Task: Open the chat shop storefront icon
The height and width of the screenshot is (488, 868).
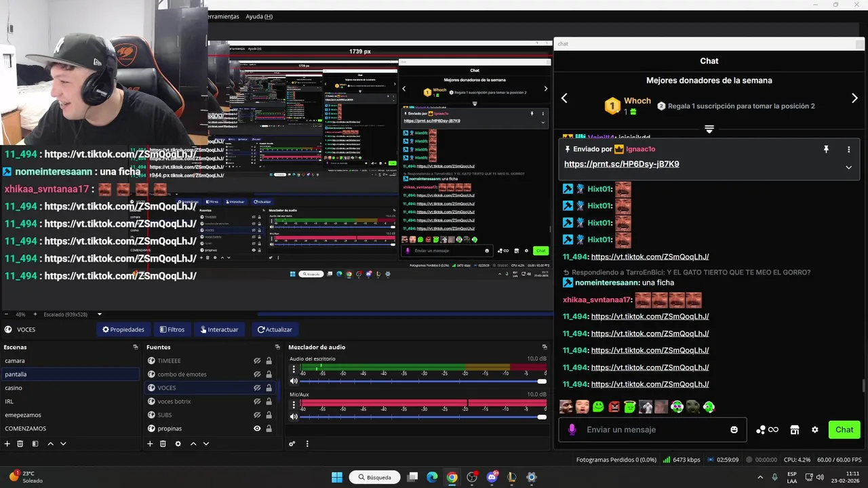Action: (x=795, y=430)
